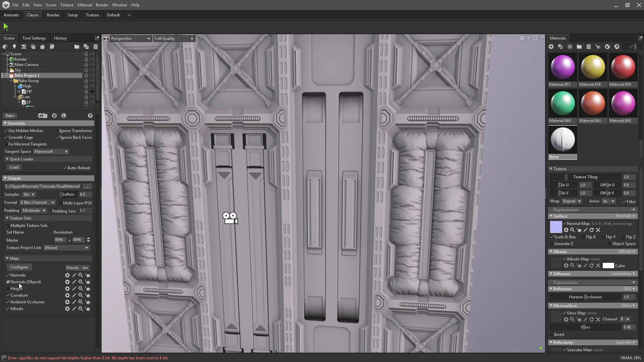Open the Presets button for maps

[x=77, y=268]
